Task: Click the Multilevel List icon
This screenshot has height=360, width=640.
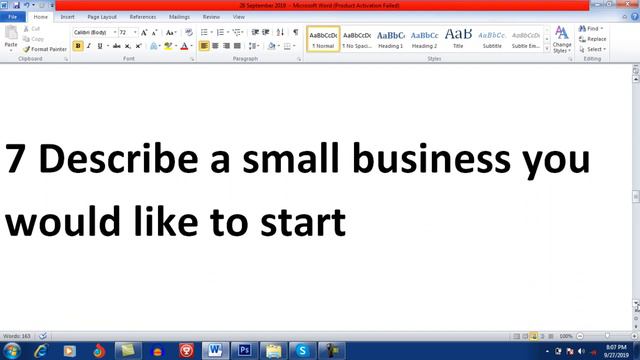Action: click(236, 32)
